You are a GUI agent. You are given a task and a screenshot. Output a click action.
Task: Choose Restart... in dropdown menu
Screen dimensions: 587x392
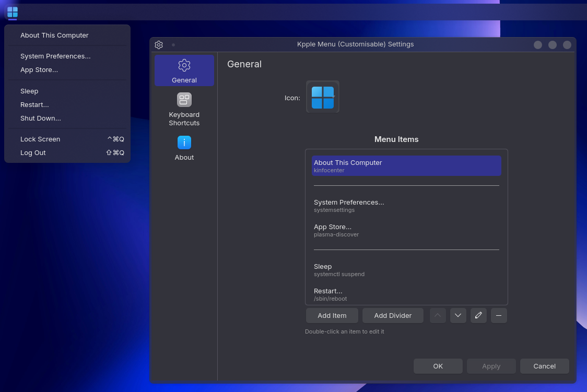point(67,105)
